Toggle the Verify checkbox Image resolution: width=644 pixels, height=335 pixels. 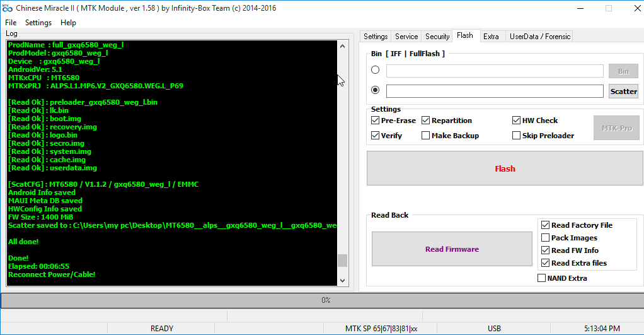pyautogui.click(x=376, y=136)
